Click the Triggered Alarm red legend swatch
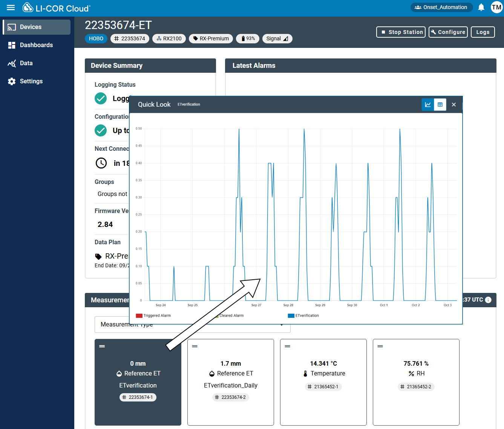The height and width of the screenshot is (429, 504). (139, 316)
